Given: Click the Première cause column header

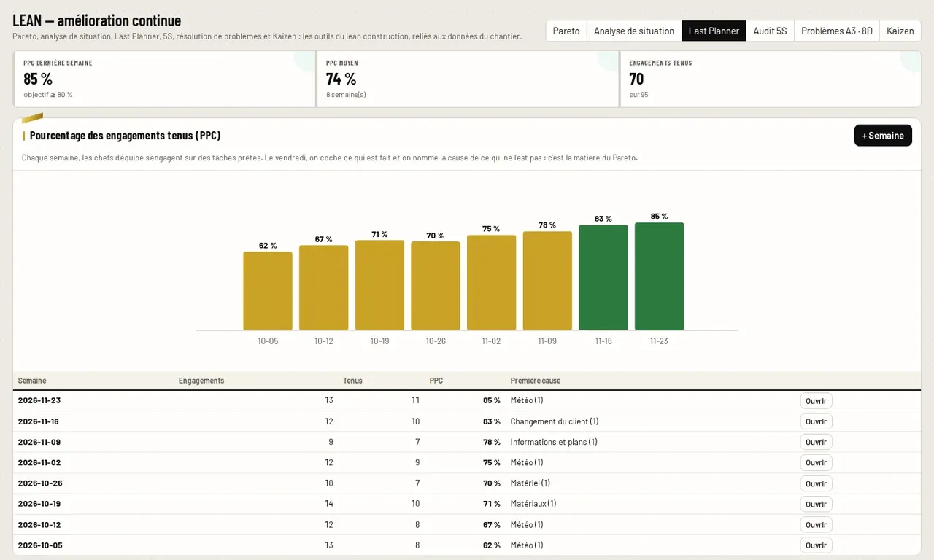Looking at the screenshot, I should 536,381.
